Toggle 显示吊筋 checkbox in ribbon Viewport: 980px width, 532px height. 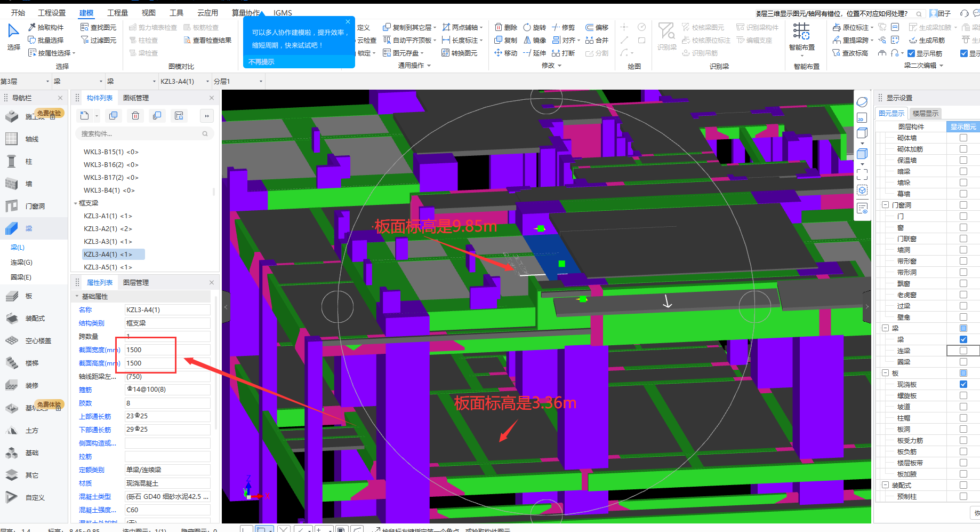911,53
